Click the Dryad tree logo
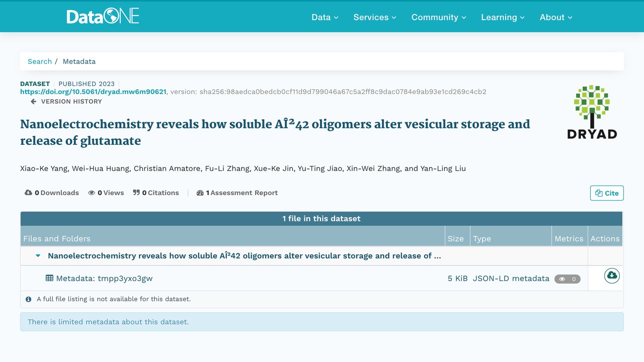The image size is (644, 362). pyautogui.click(x=592, y=112)
